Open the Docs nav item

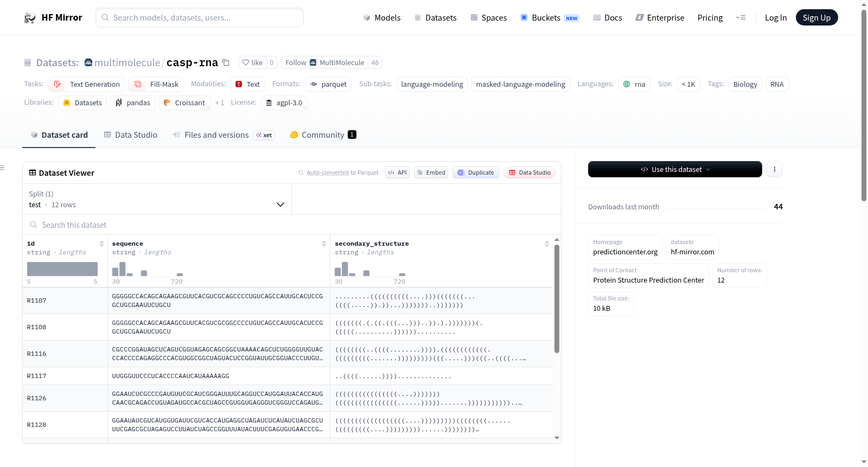(607, 18)
